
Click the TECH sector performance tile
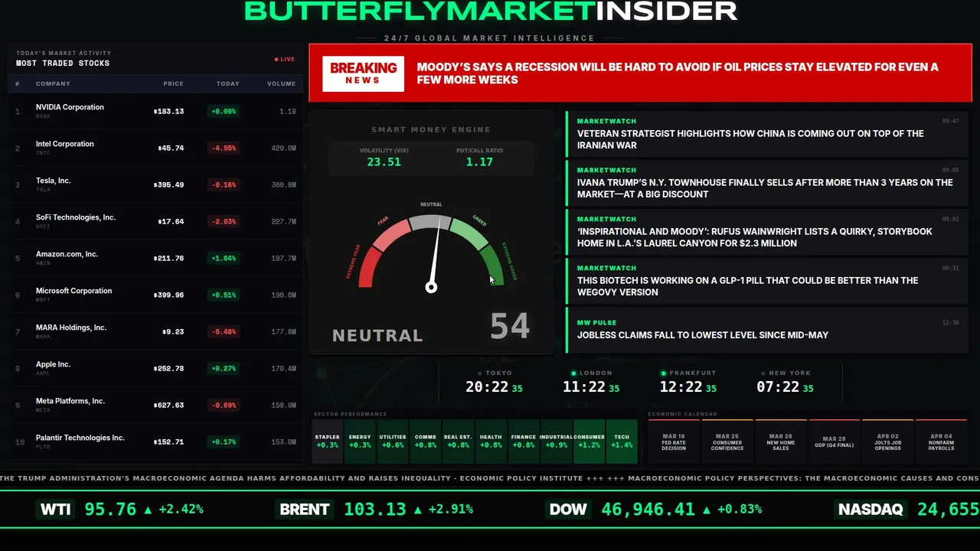coord(622,442)
